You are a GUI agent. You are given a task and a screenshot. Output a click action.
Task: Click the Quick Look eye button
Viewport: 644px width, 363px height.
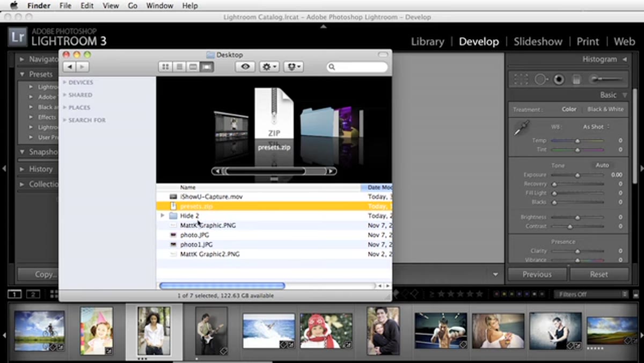tap(245, 67)
